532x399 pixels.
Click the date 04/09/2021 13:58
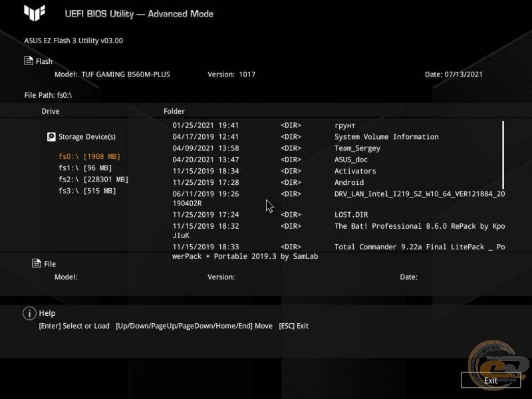[x=205, y=148]
